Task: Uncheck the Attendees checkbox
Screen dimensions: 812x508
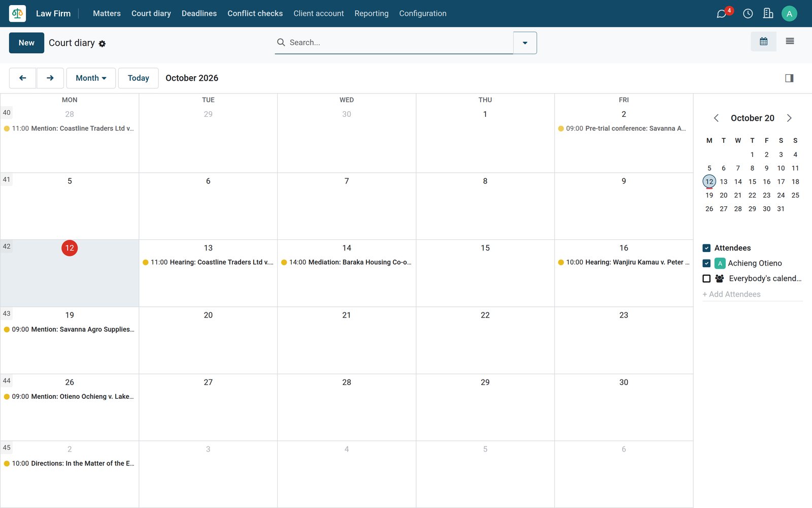Action: [x=706, y=248]
